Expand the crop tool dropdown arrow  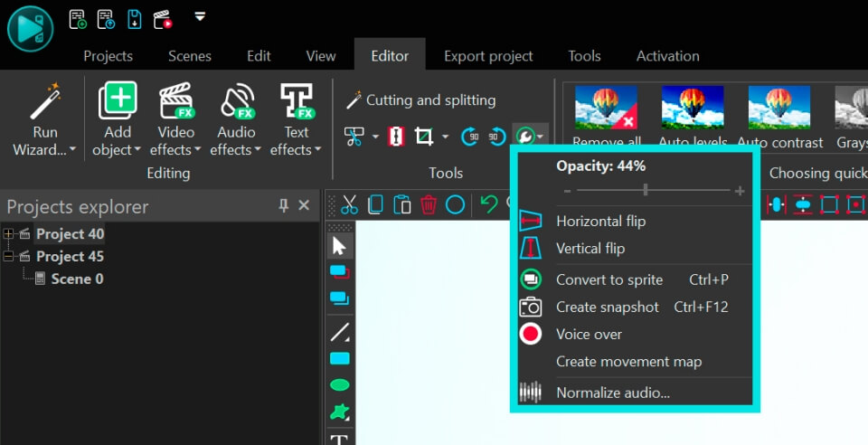(445, 137)
